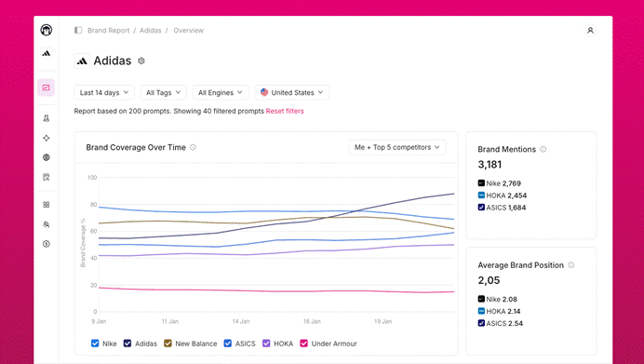The height and width of the screenshot is (364, 644).
Task: Click the Reset filters link
Action: (285, 111)
